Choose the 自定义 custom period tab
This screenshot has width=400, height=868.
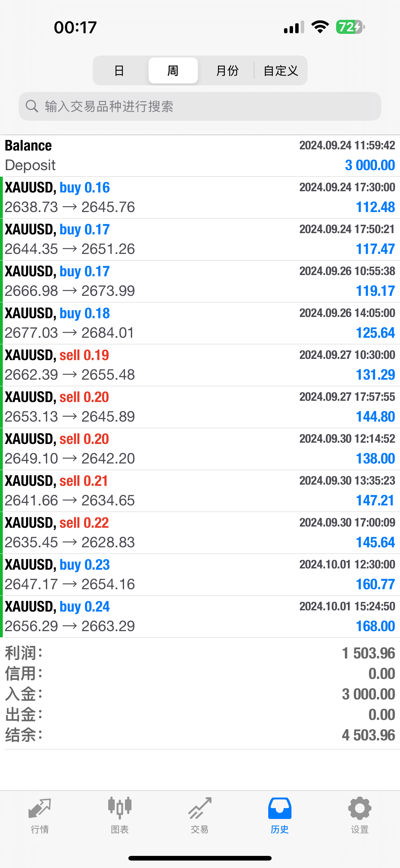[281, 70]
